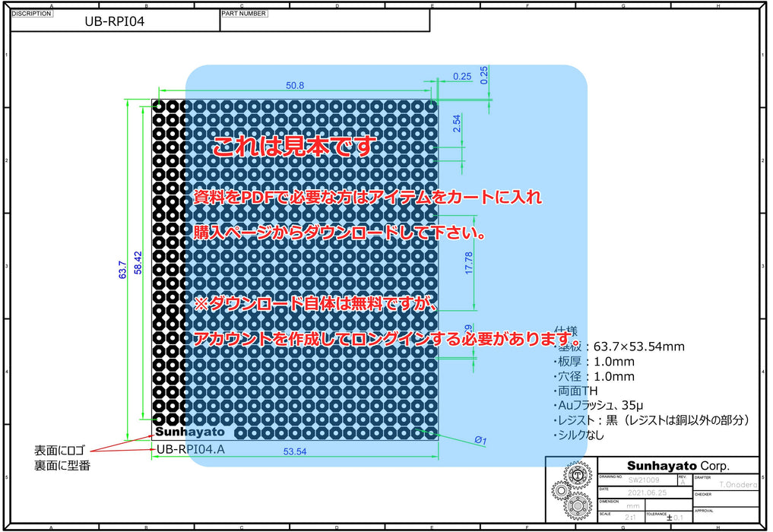This screenshot has height=532, width=773.
Task: Click the largest bottom gear illustration
Action: click(578, 506)
